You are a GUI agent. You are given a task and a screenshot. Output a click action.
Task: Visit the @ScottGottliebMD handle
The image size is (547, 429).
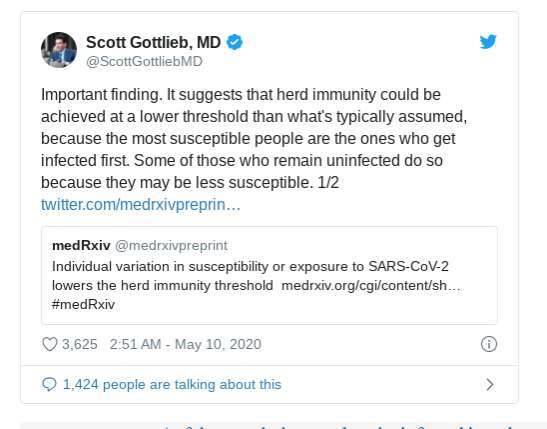144,61
